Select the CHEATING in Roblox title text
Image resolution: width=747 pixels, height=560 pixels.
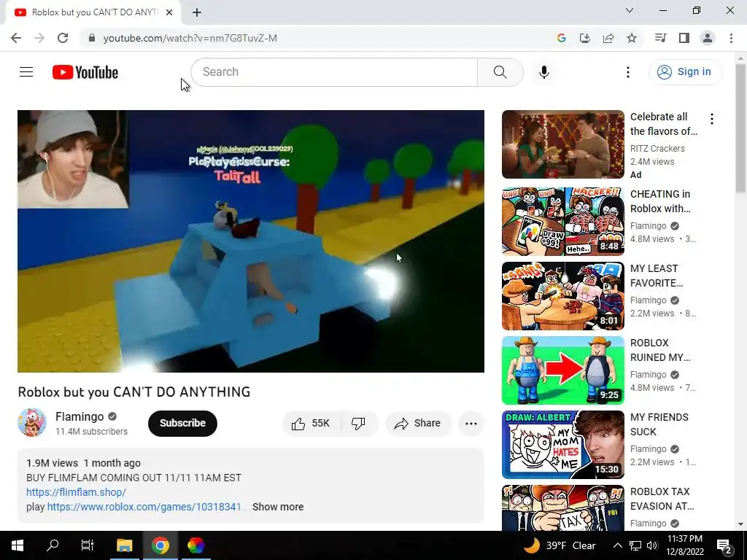[660, 201]
